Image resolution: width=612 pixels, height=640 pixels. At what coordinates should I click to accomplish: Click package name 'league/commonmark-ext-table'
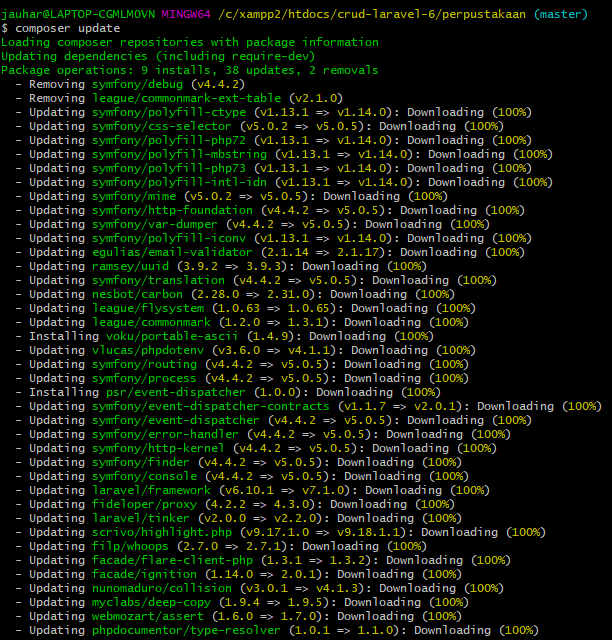pos(186,98)
